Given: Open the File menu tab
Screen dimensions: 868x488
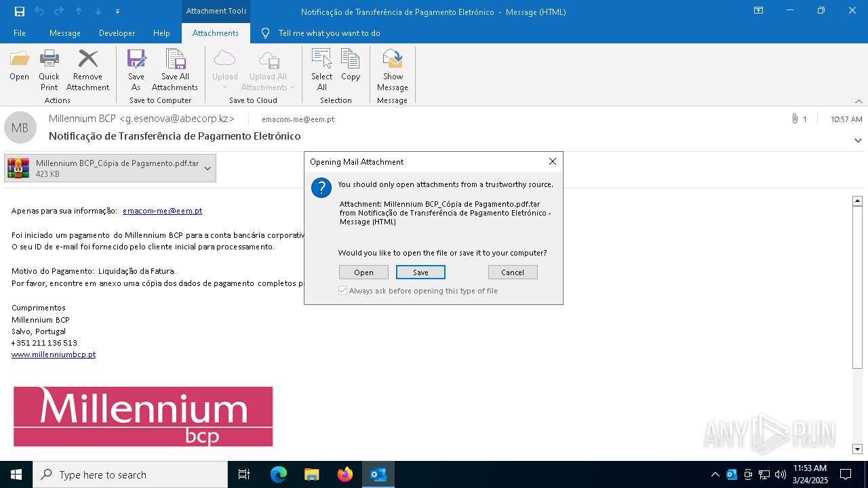Looking at the screenshot, I should coord(20,33).
